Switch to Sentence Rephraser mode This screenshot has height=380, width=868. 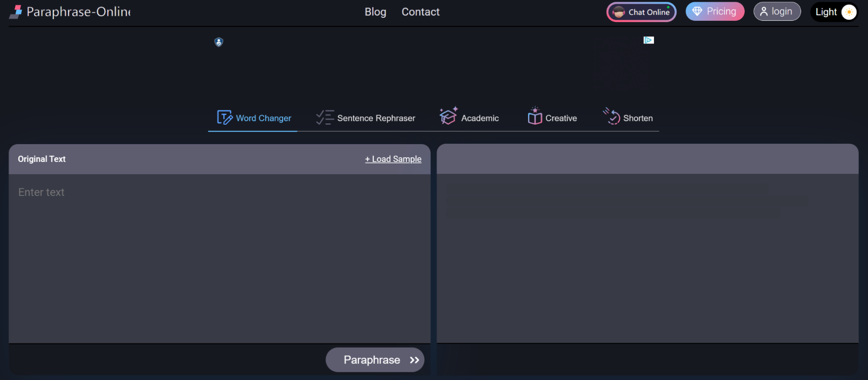[x=365, y=118]
